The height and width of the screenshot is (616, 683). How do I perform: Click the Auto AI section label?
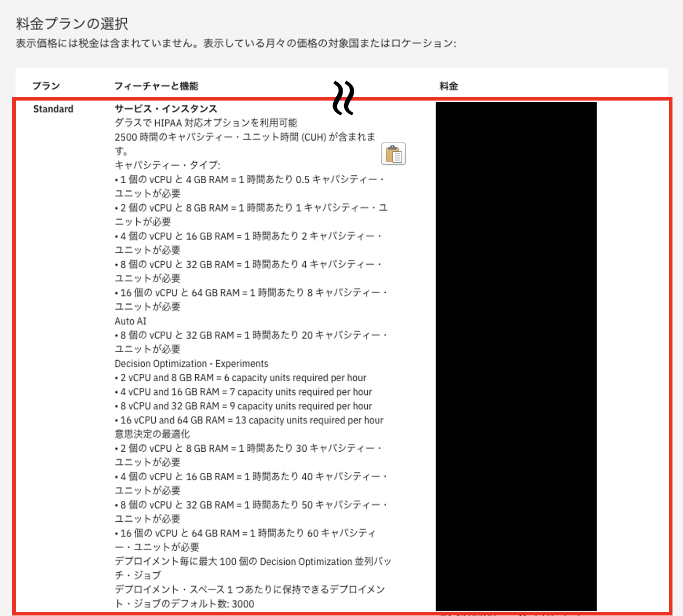[130, 321]
